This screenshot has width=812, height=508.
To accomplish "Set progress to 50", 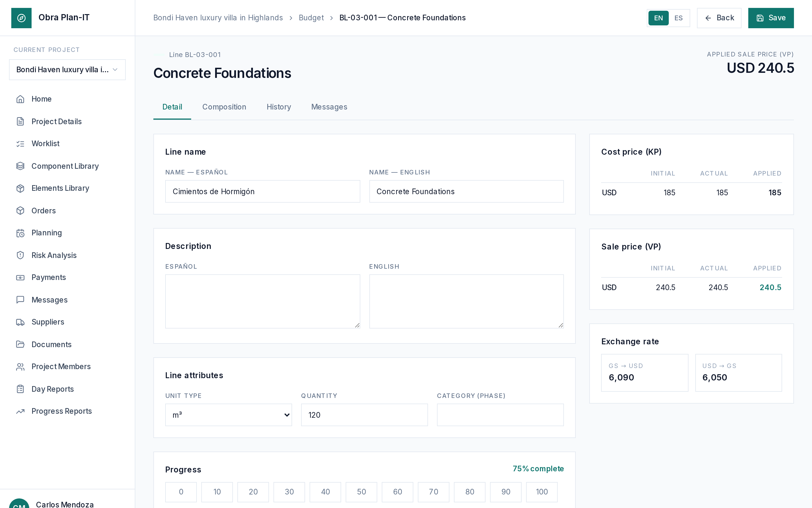I will pyautogui.click(x=361, y=492).
